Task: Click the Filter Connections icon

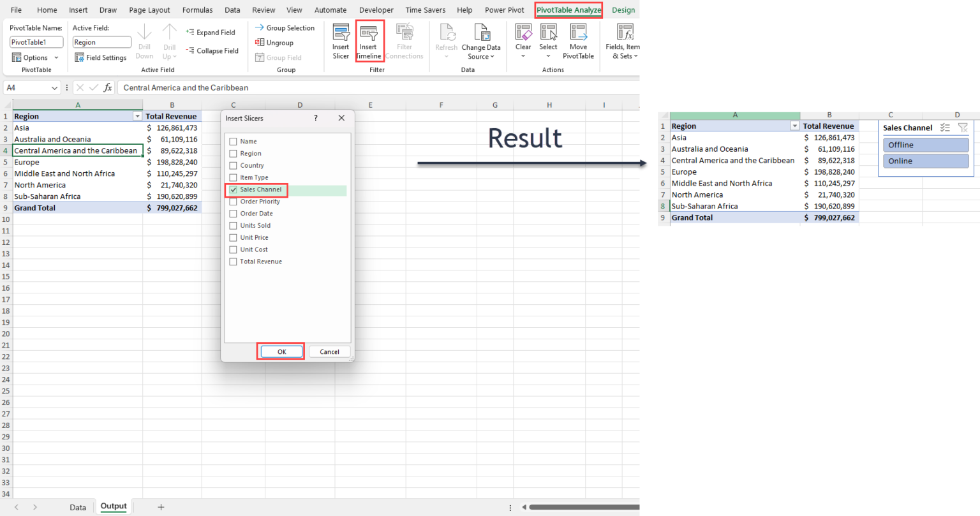Action: pyautogui.click(x=405, y=33)
